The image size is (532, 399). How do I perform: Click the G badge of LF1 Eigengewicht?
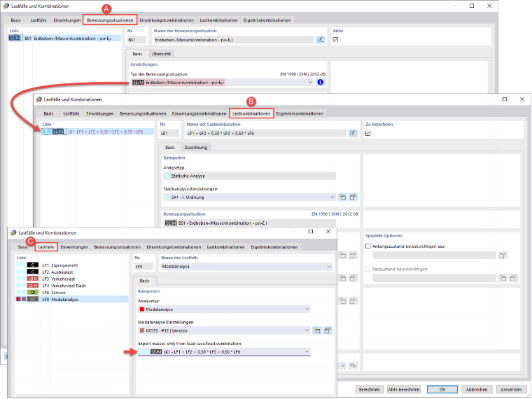[x=33, y=265]
